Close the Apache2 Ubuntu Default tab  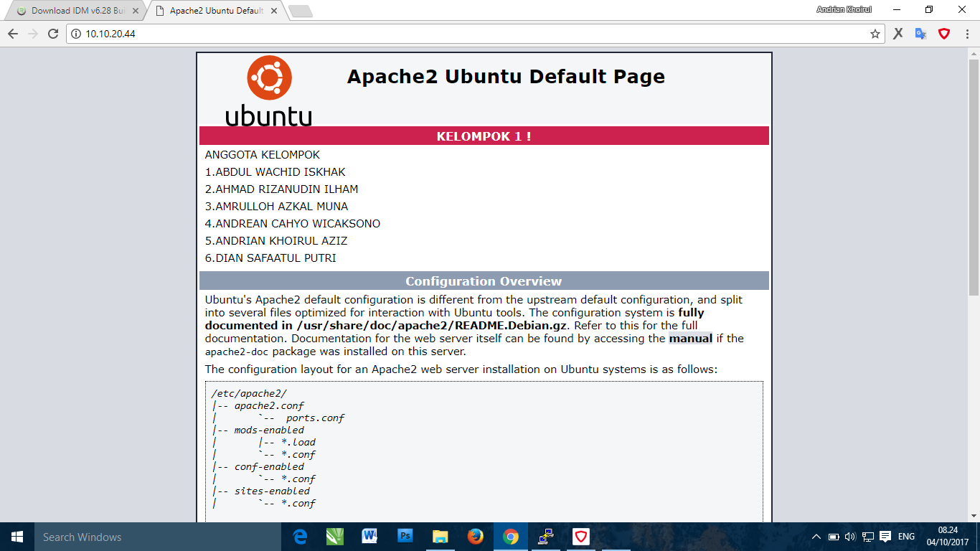275,11
